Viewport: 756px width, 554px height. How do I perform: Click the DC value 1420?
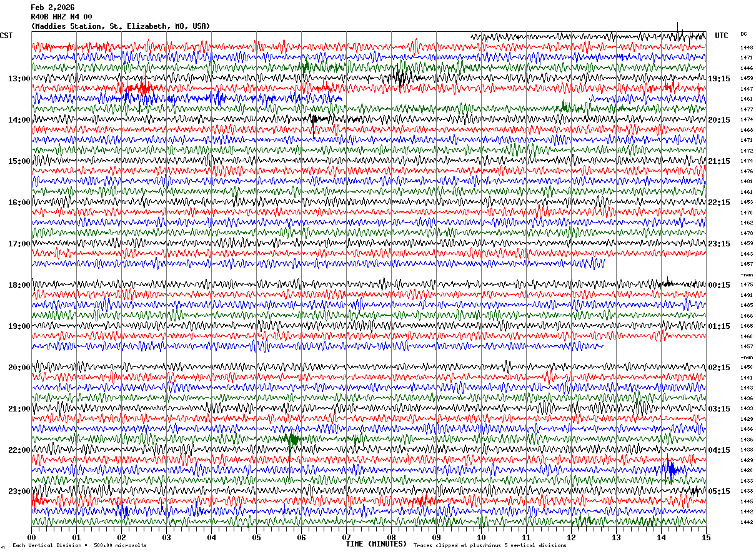[x=746, y=471]
